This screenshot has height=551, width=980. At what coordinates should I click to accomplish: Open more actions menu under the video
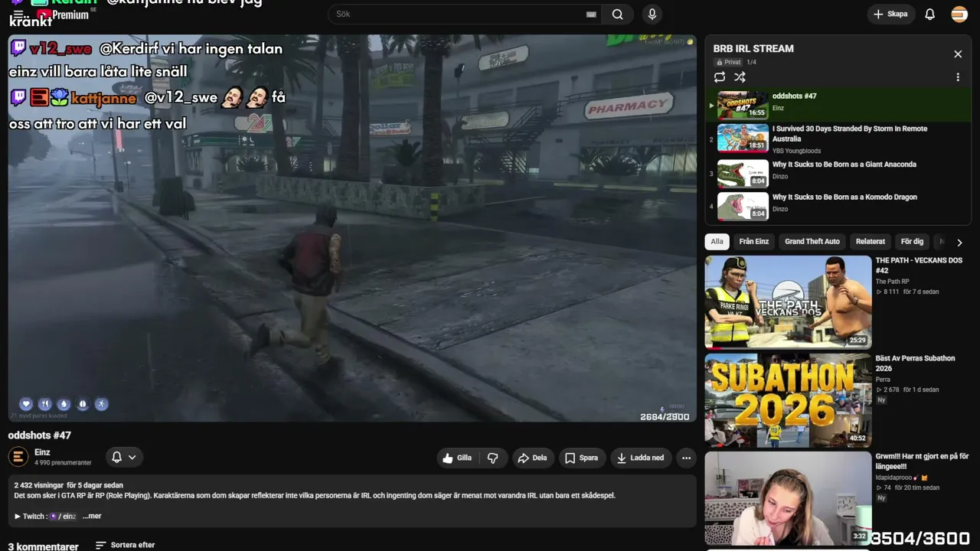(686, 458)
